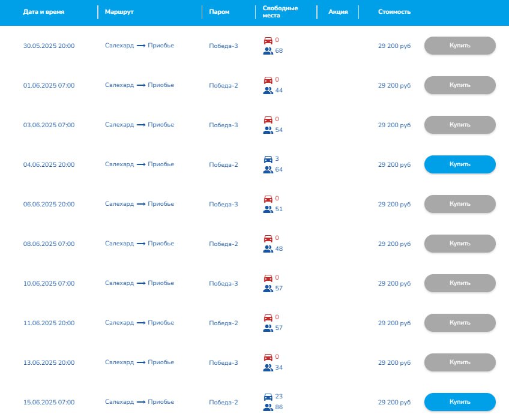The height and width of the screenshot is (420, 509).
Task: Click the passengers icon showing 44 seats
Action: pos(268,91)
